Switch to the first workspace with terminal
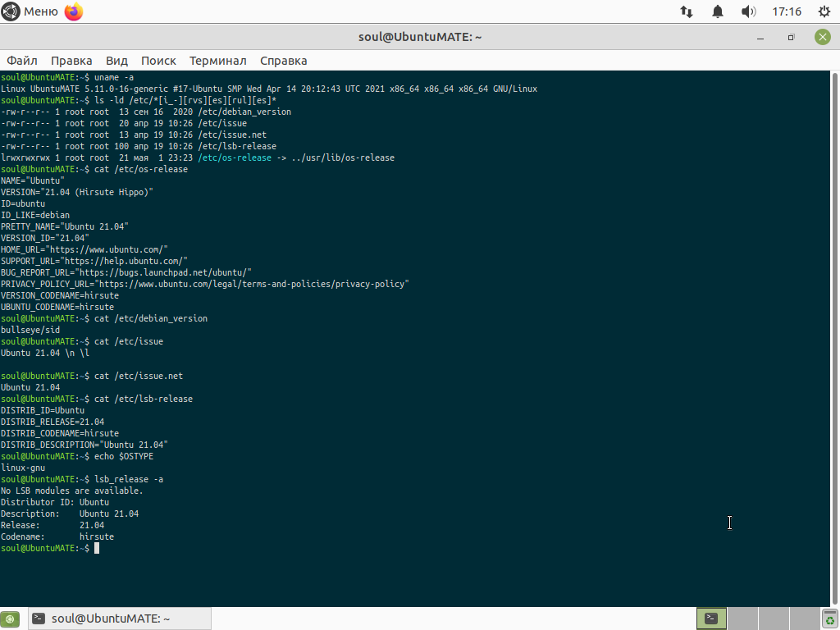Image resolution: width=840 pixels, height=630 pixels. [x=711, y=619]
